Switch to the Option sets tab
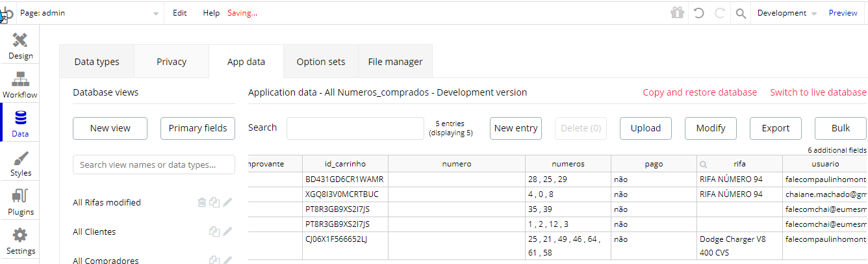 click(x=321, y=62)
